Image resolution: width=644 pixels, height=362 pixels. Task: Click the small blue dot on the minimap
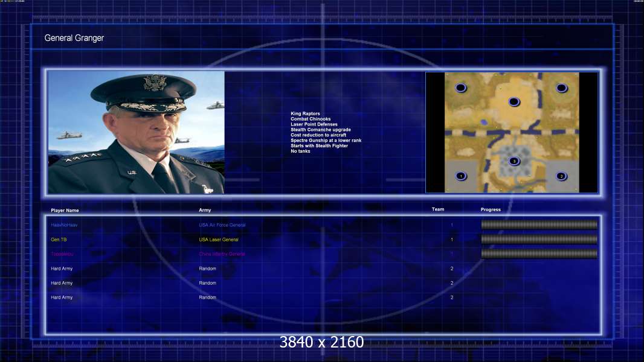484,122
